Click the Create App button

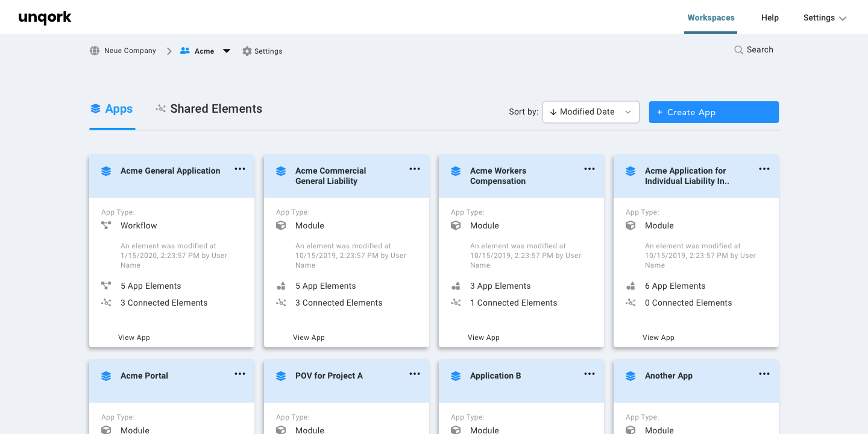(x=714, y=112)
